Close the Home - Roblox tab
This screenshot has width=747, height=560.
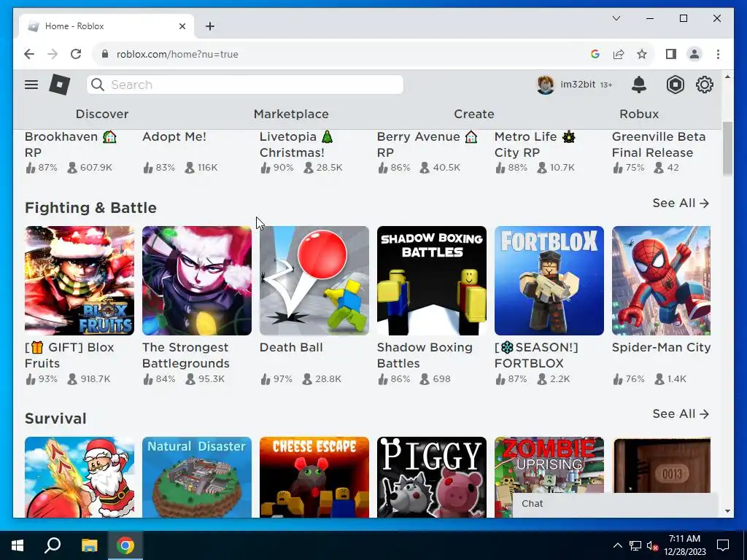coord(182,26)
